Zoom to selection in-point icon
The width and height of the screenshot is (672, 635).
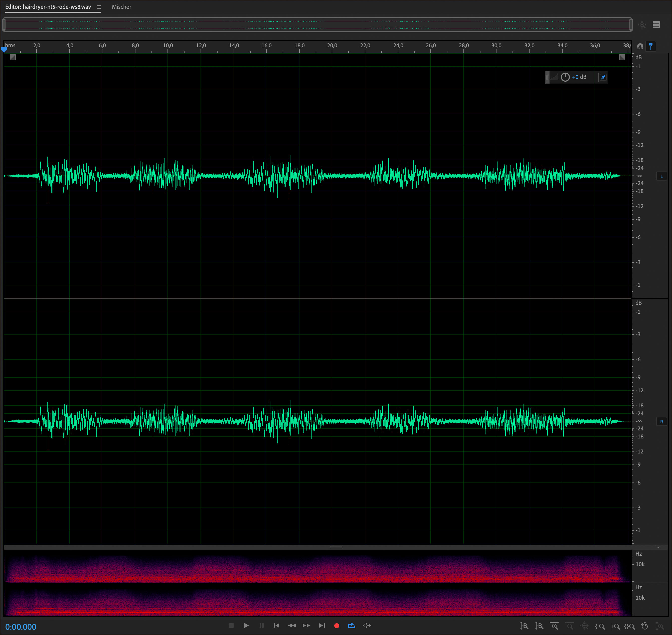point(600,626)
